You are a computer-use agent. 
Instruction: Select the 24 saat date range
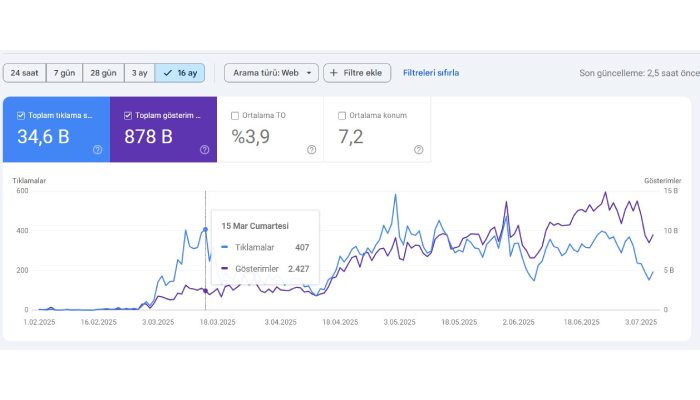[24, 73]
